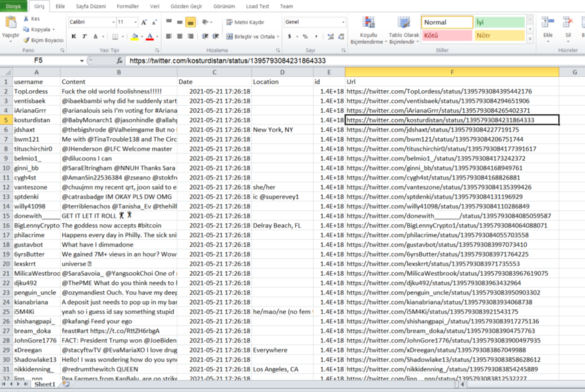Switch to the Formüller ribbon tab

tap(127, 5)
